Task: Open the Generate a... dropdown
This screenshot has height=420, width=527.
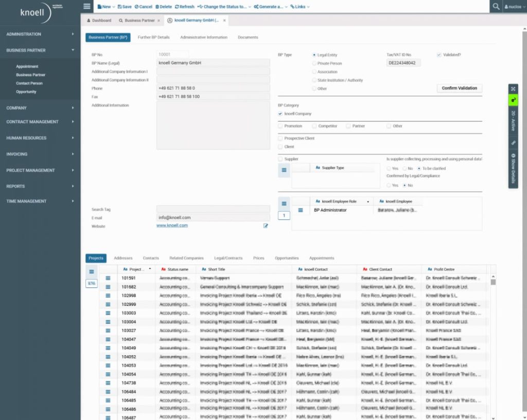Action: [x=271, y=7]
